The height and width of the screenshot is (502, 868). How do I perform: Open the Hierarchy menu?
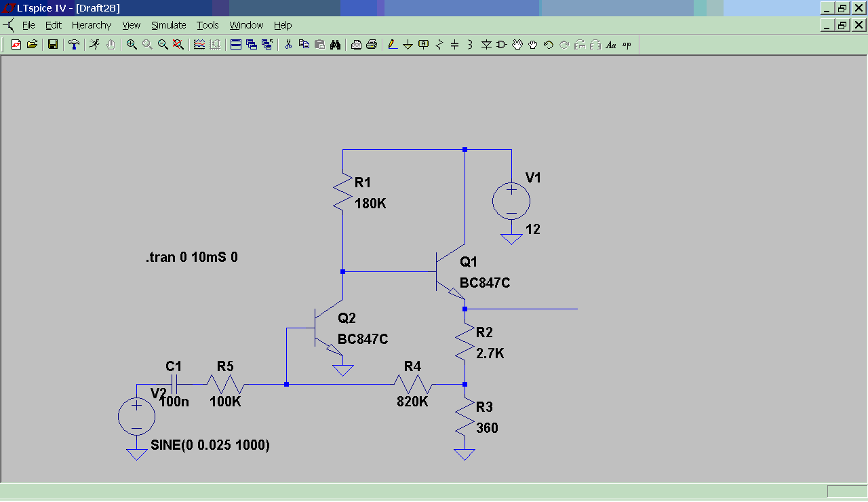[x=92, y=25]
